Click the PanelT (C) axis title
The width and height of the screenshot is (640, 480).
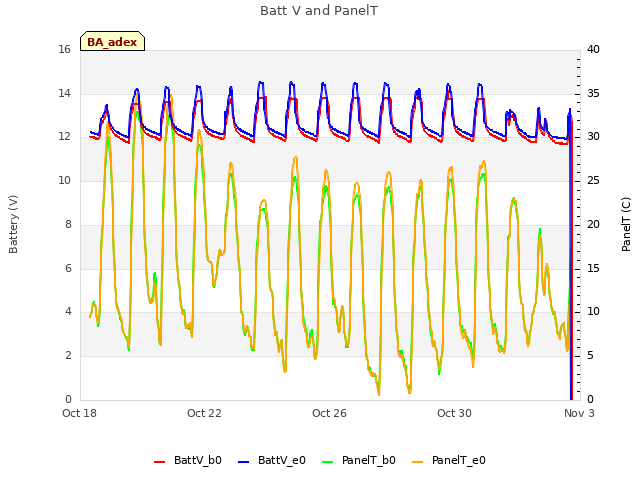tap(626, 224)
